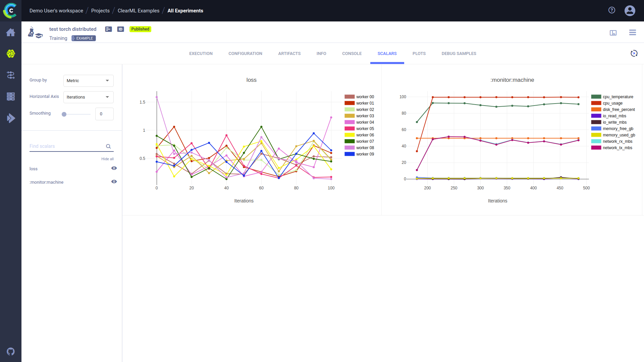Open the Projects brain icon in sidebar
The image size is (644, 362).
[x=11, y=54]
